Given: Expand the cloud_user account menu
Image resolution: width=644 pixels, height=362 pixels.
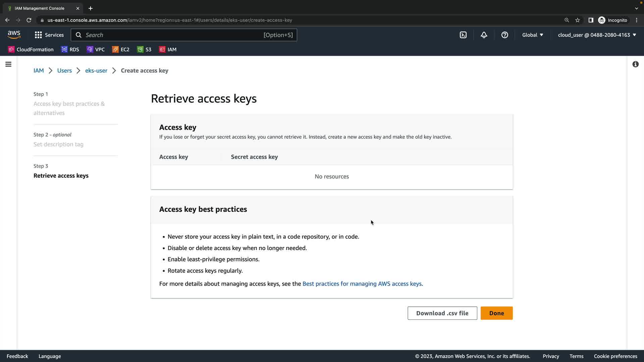Looking at the screenshot, I should 597,35.
